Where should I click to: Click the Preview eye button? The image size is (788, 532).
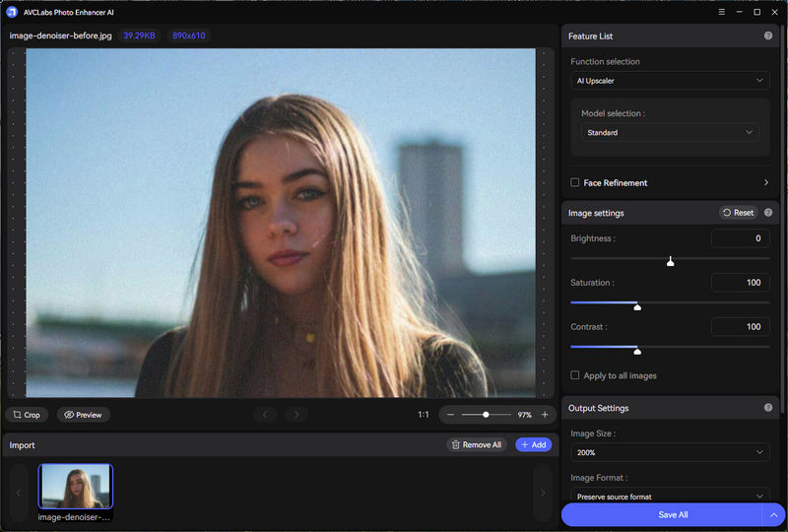(83, 415)
